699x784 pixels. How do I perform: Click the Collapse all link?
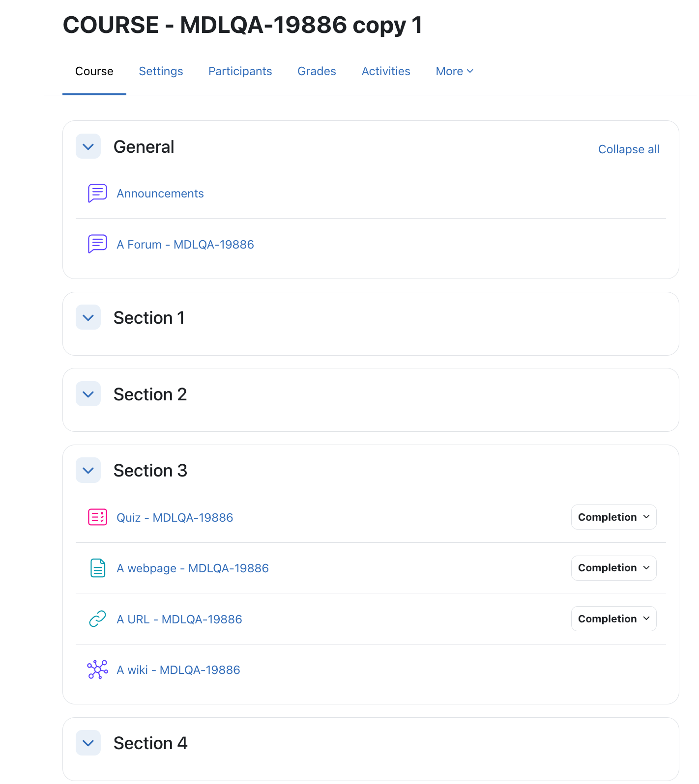click(629, 149)
